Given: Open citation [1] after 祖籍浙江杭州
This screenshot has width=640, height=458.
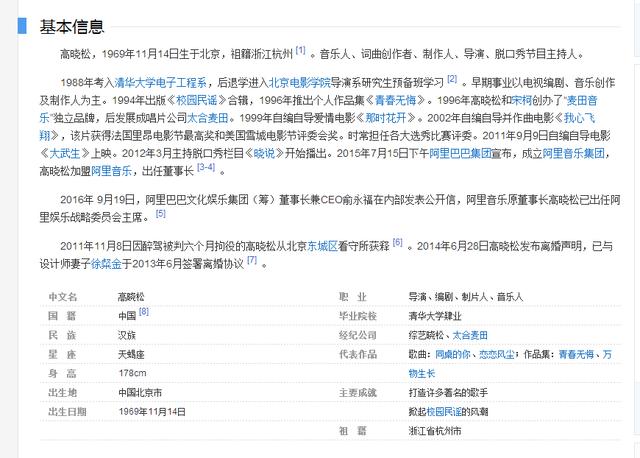Looking at the screenshot, I should [x=301, y=50].
